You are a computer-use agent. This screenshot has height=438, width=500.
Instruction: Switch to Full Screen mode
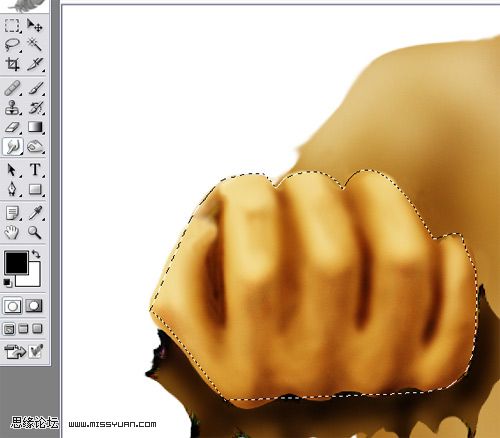click(x=37, y=329)
